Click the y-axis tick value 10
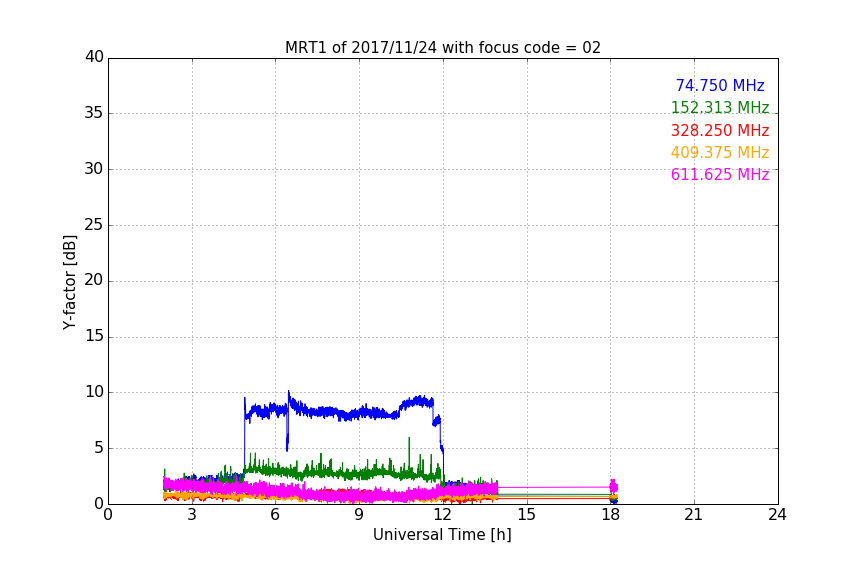 point(94,392)
